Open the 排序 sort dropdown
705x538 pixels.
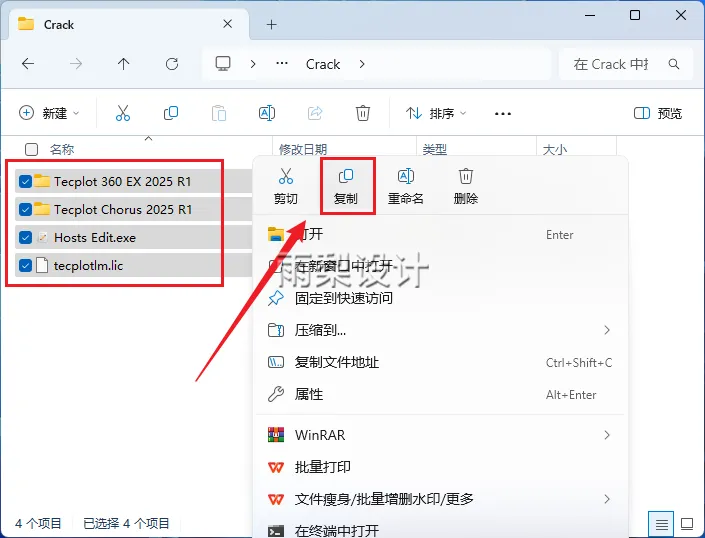point(436,113)
